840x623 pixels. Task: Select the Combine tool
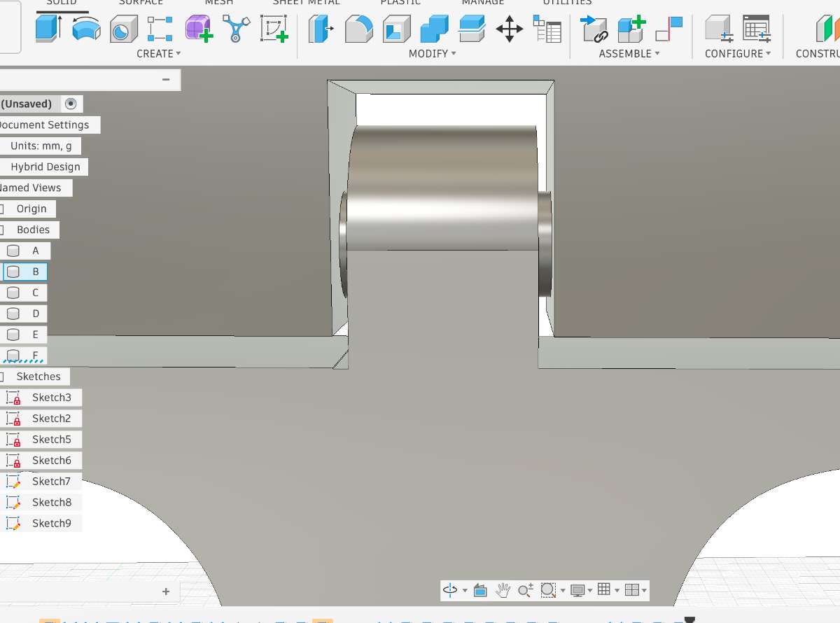(434, 29)
